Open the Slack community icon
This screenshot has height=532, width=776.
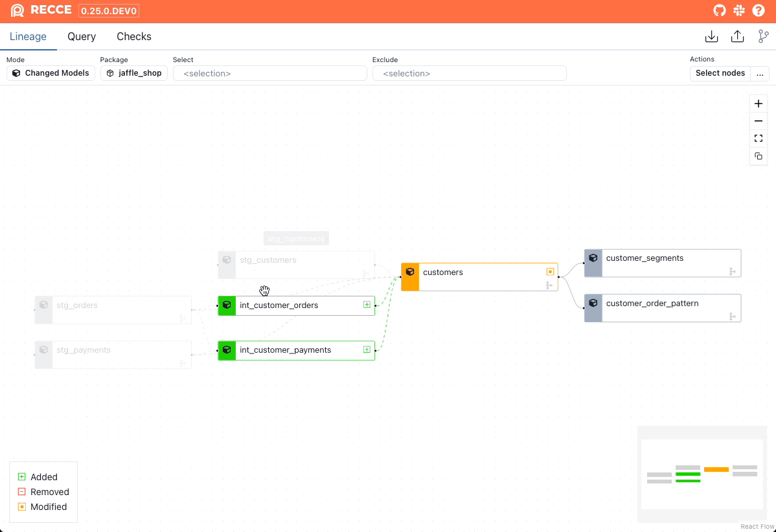(739, 10)
